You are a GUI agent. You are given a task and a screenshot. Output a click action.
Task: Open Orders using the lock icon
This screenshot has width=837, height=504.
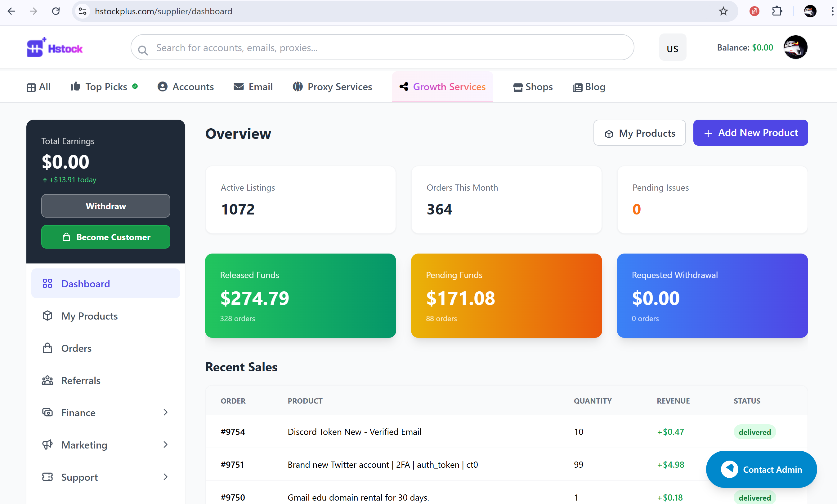pos(48,348)
